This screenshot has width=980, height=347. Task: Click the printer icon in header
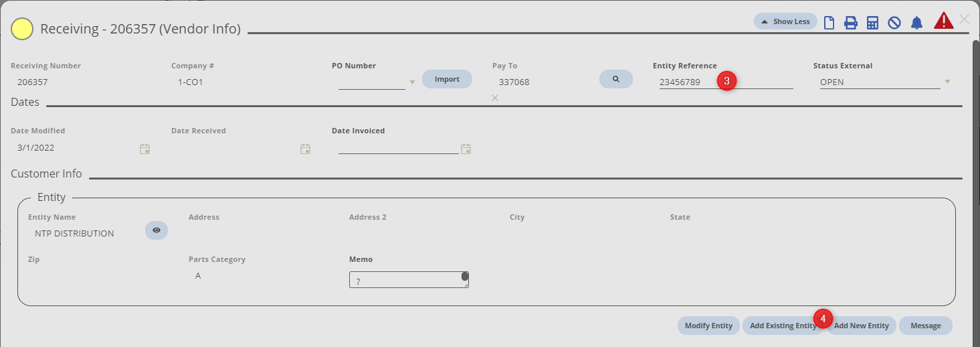click(x=851, y=23)
